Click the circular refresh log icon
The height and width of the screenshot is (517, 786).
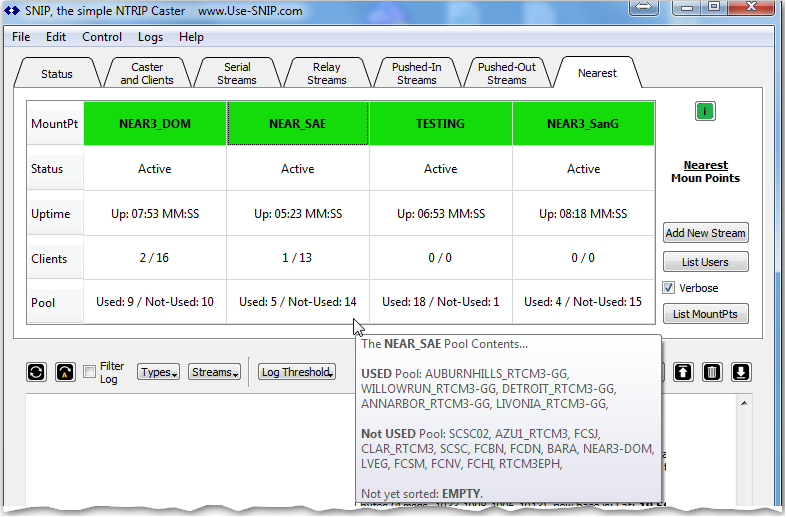click(36, 372)
